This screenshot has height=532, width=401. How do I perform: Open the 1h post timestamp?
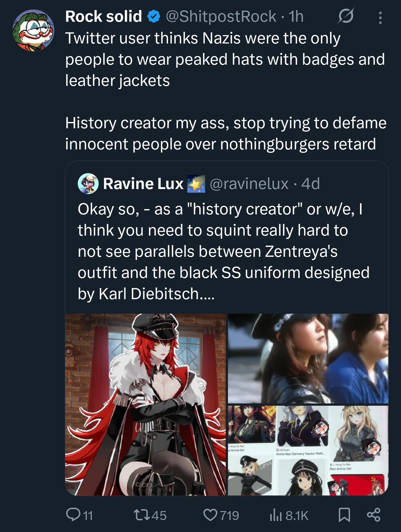pyautogui.click(x=296, y=16)
